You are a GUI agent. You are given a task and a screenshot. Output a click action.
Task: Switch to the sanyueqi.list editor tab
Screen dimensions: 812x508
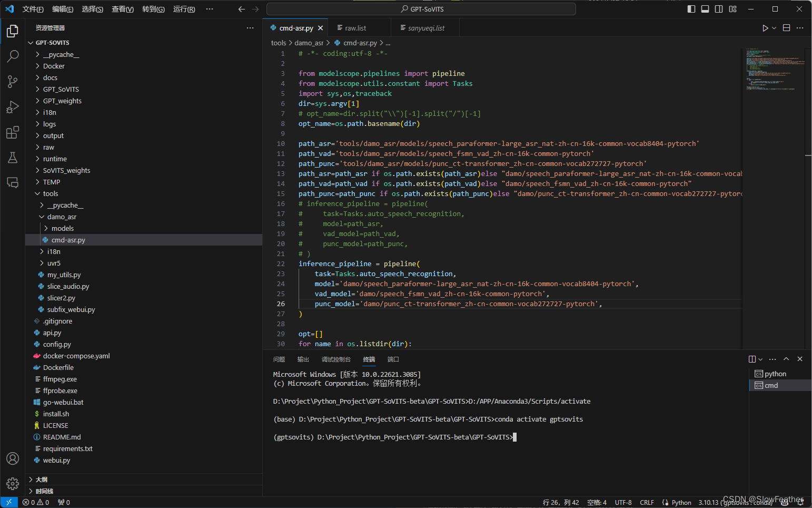coord(426,28)
